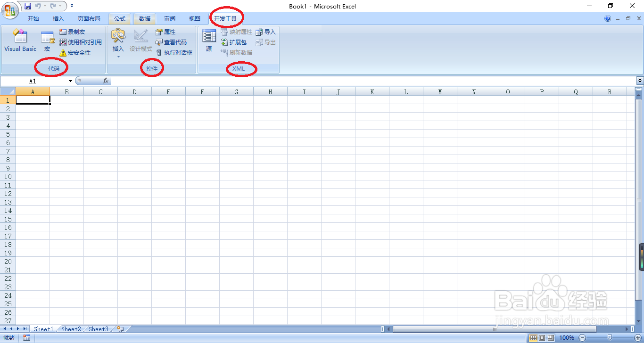Switch to Normal view in status bar
This screenshot has width=644, height=343.
[x=533, y=338]
